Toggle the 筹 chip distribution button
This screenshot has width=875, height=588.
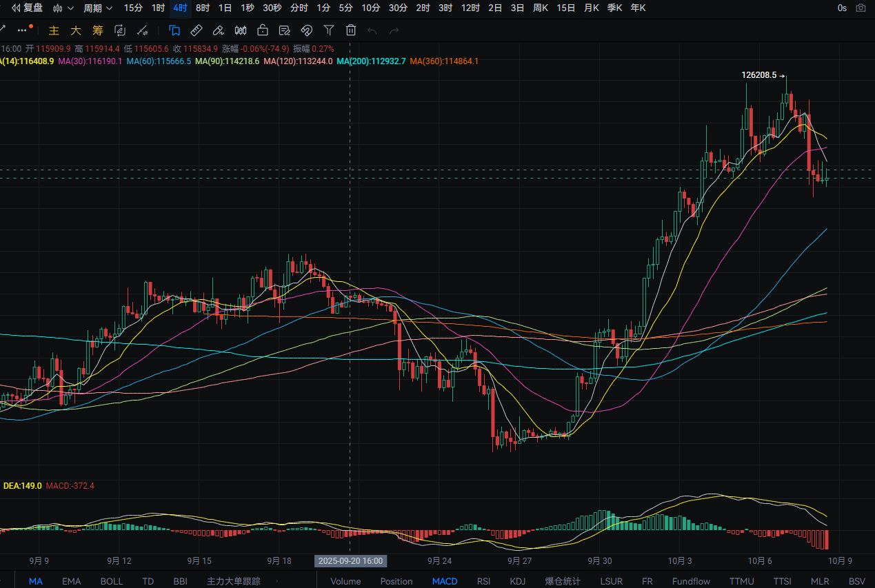click(x=98, y=30)
